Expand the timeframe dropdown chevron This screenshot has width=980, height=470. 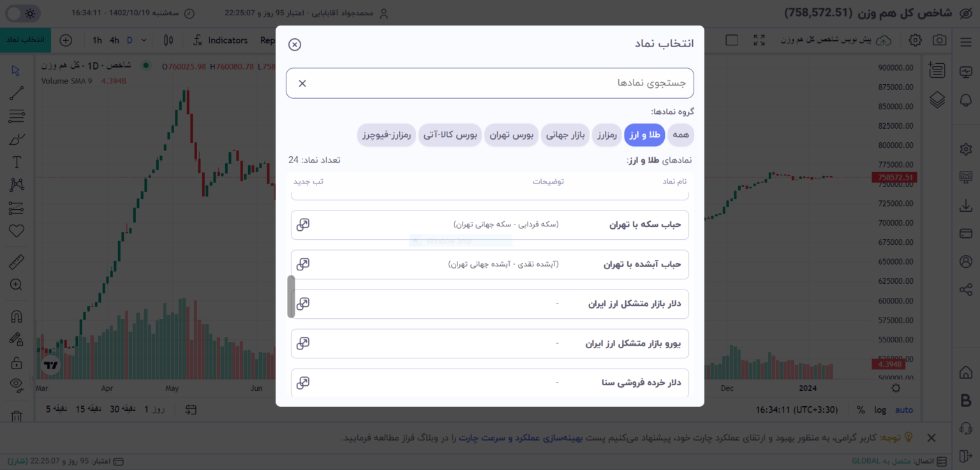[x=144, y=40]
